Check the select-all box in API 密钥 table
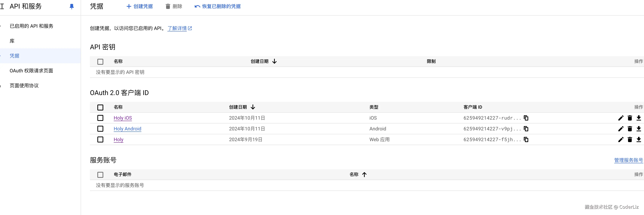The image size is (644, 215). click(100, 62)
